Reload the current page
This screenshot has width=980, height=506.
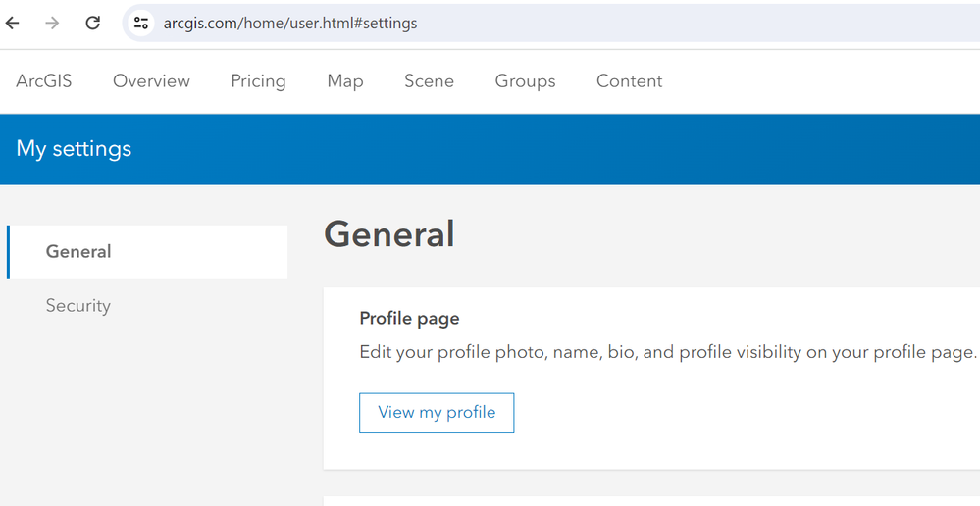(92, 23)
